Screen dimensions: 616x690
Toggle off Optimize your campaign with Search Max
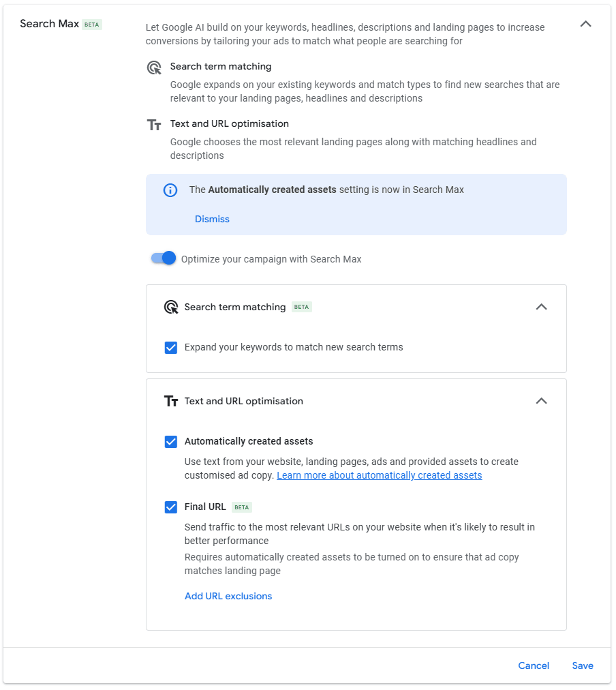pyautogui.click(x=164, y=258)
